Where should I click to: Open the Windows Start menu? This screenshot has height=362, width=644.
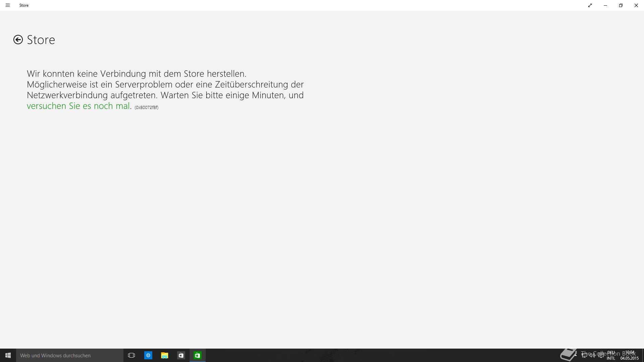[x=8, y=355]
